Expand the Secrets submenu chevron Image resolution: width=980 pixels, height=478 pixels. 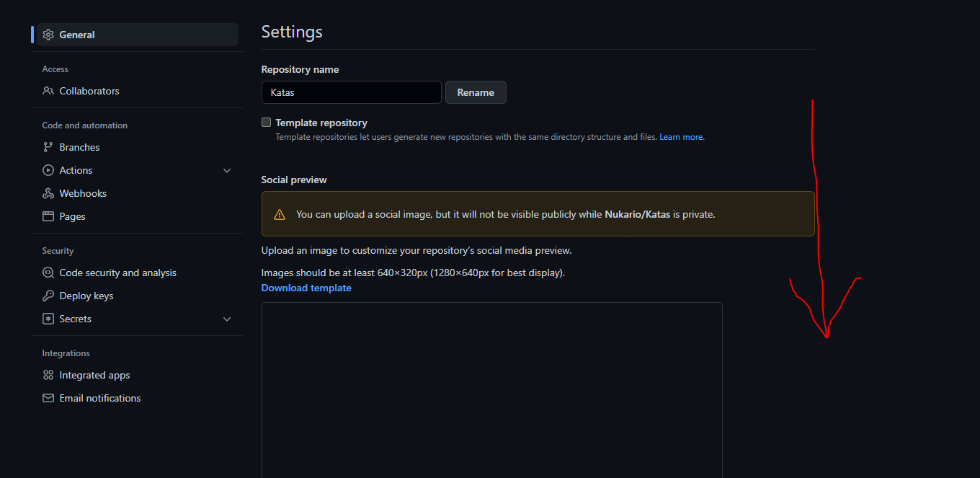click(227, 319)
